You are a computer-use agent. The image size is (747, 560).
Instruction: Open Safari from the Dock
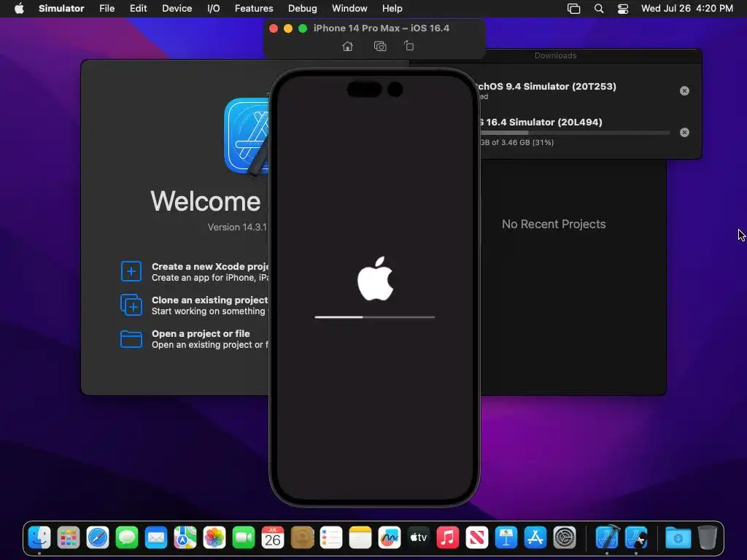[x=98, y=538]
